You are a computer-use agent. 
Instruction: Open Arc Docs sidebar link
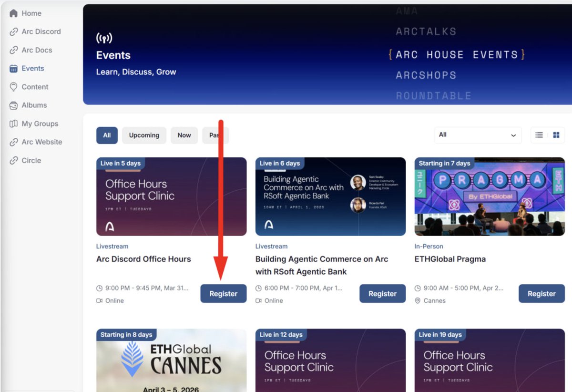pyautogui.click(x=37, y=50)
